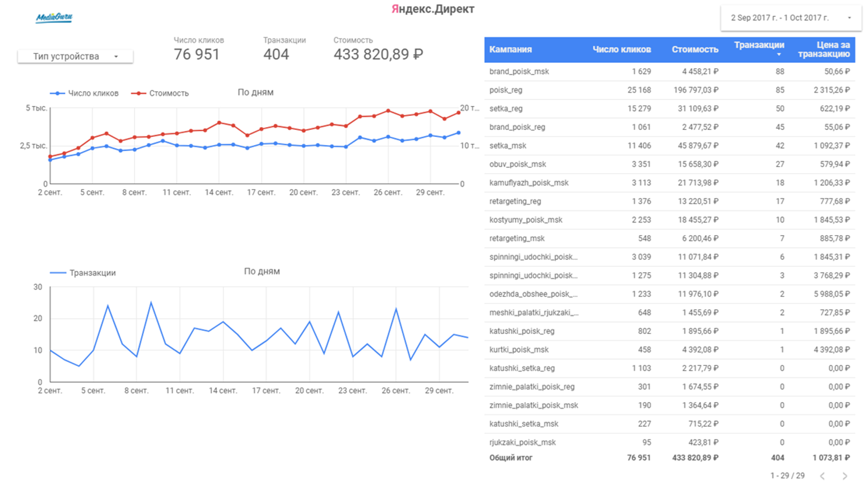Sort table by Стоимость column header
868x486 pixels.
point(694,50)
